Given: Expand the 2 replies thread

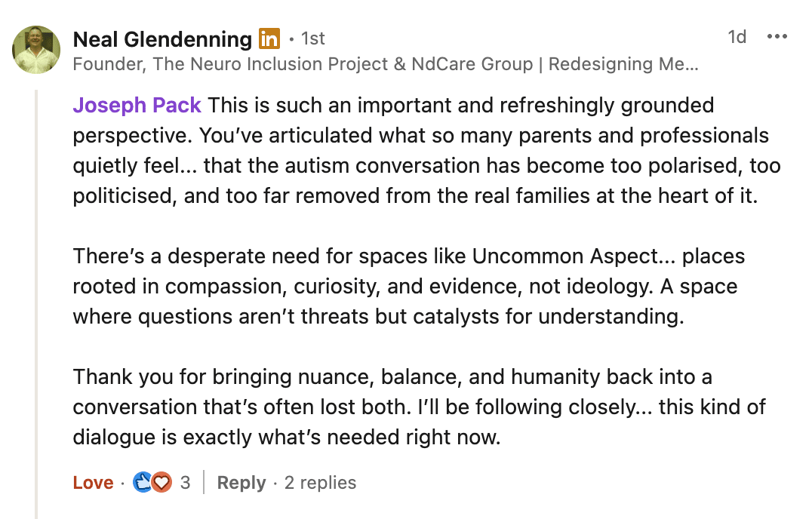Looking at the screenshot, I should click(x=320, y=483).
